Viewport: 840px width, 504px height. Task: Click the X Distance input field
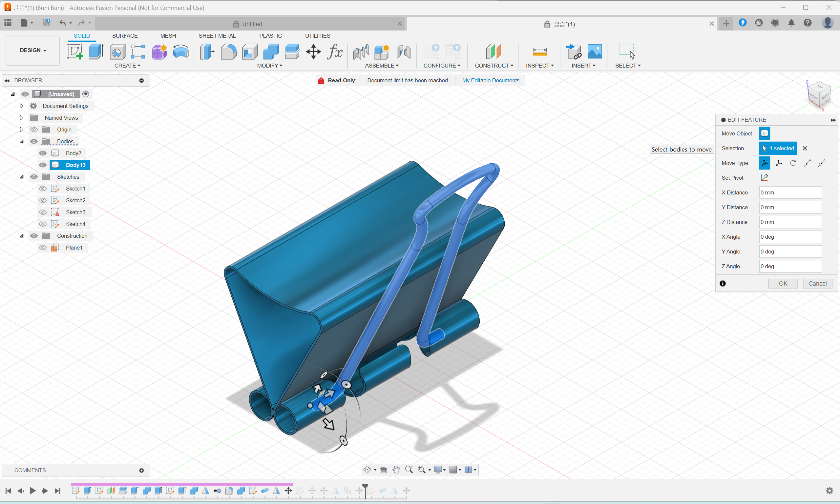[790, 192]
